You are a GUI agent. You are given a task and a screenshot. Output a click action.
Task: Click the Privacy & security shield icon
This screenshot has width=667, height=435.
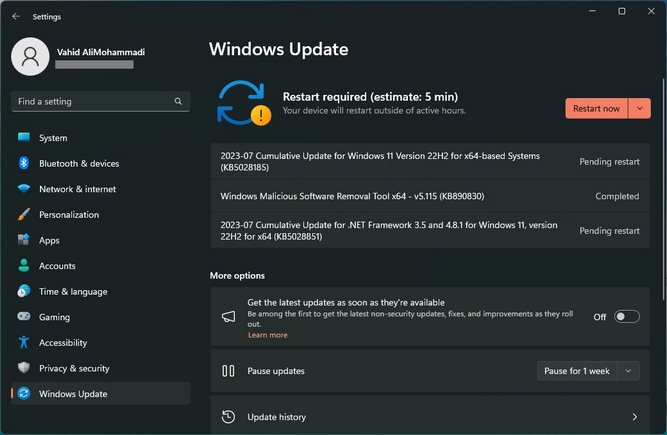(x=24, y=367)
